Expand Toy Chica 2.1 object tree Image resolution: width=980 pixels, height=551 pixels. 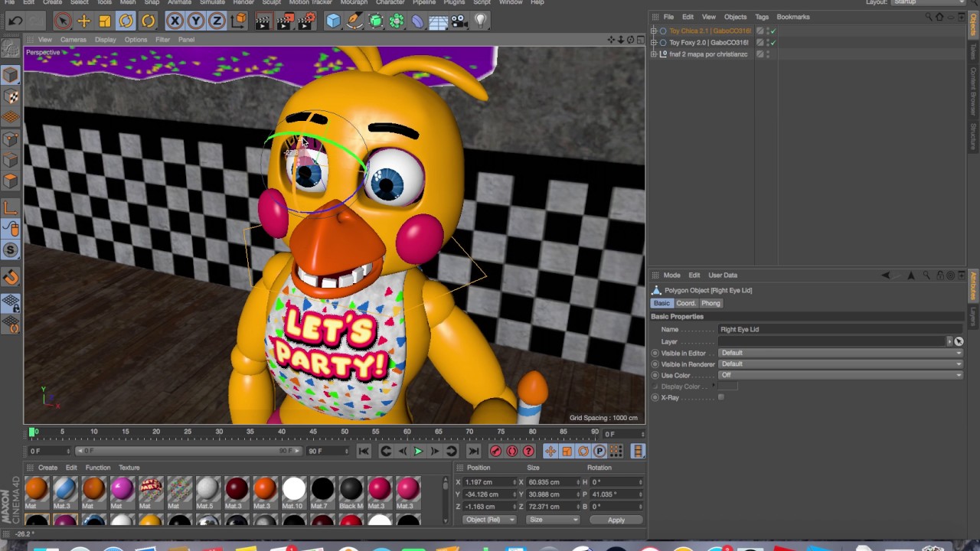654,31
